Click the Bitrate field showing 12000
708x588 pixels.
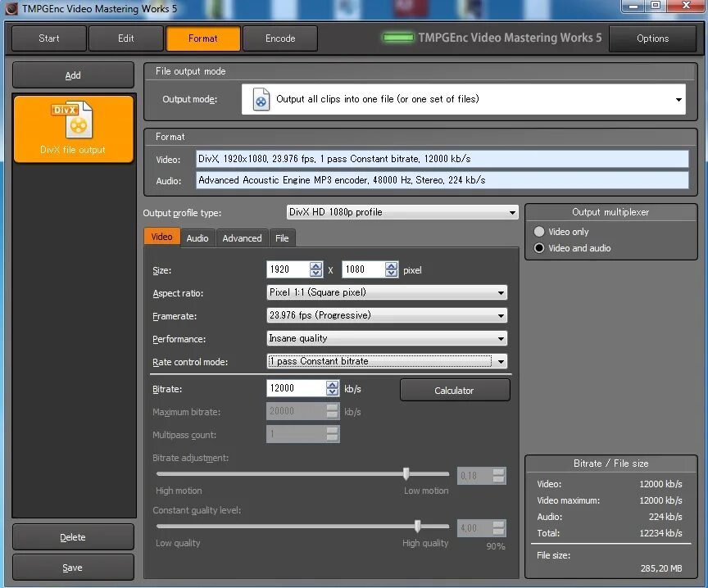click(296, 388)
